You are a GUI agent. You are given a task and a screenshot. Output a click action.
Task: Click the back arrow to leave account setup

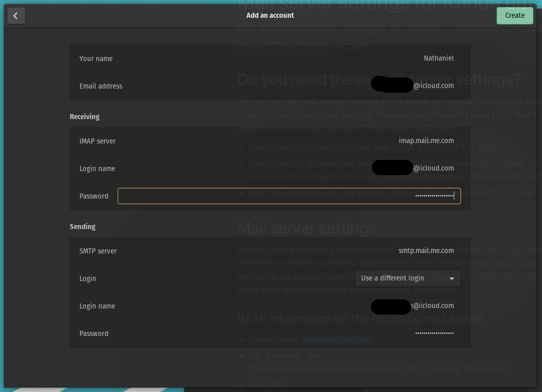(x=16, y=15)
